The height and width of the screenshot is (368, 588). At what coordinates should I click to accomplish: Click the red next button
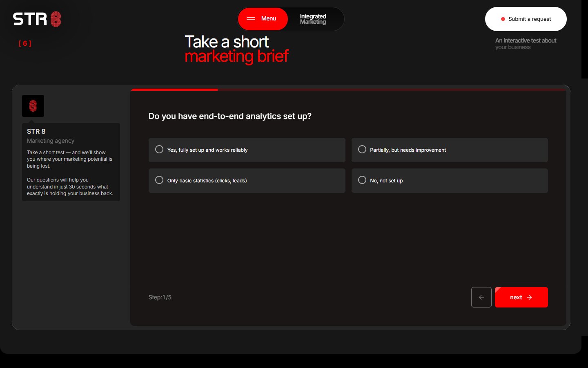[521, 297]
